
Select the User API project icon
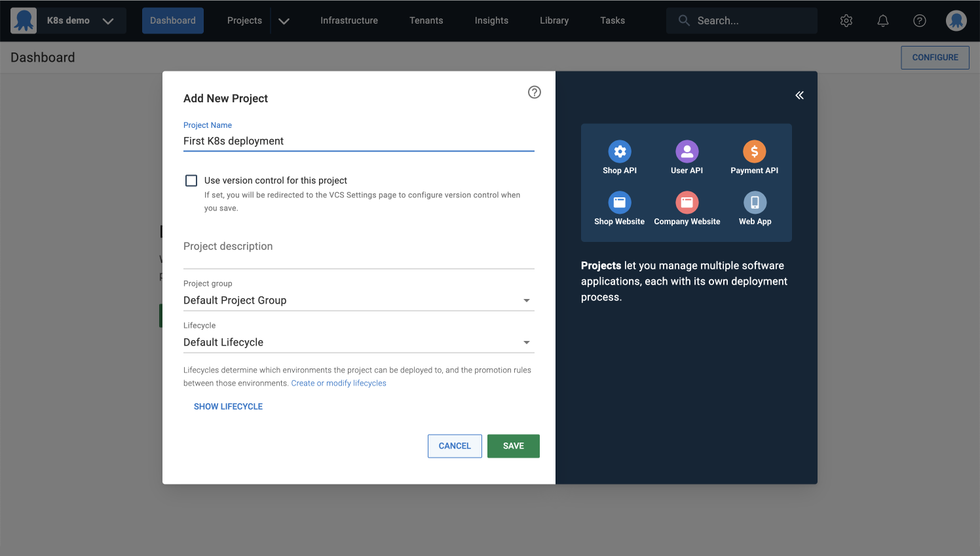pyautogui.click(x=687, y=151)
